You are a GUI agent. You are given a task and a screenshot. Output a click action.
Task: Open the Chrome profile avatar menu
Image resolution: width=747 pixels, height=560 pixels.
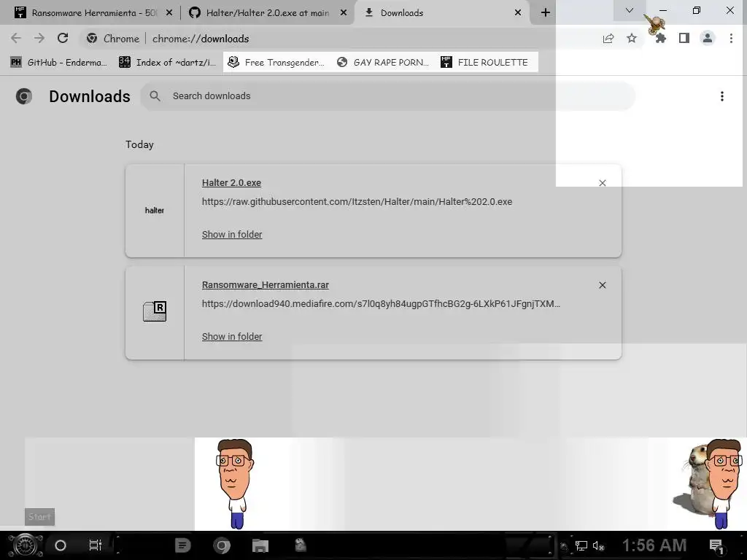pyautogui.click(x=708, y=38)
